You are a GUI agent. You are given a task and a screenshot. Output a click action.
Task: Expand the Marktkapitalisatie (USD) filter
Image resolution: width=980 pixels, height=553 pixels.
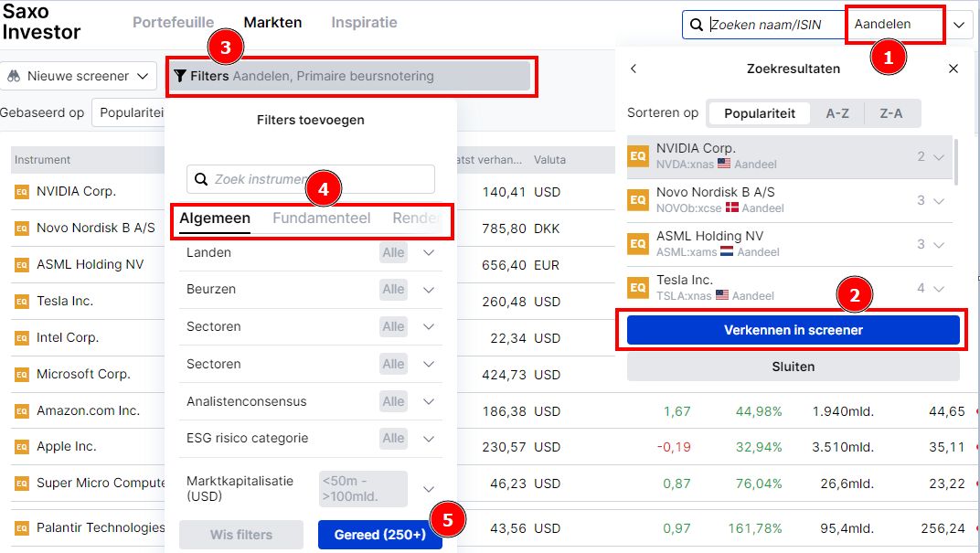coord(428,489)
